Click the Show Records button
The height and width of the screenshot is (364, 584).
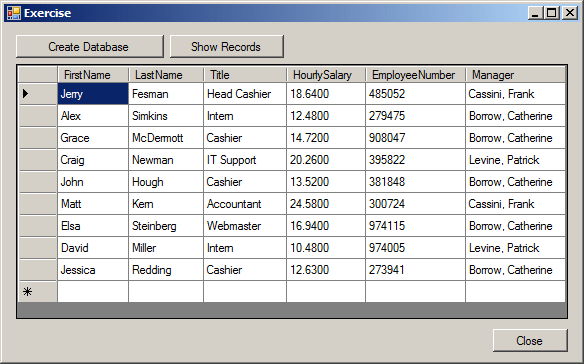pos(227,47)
